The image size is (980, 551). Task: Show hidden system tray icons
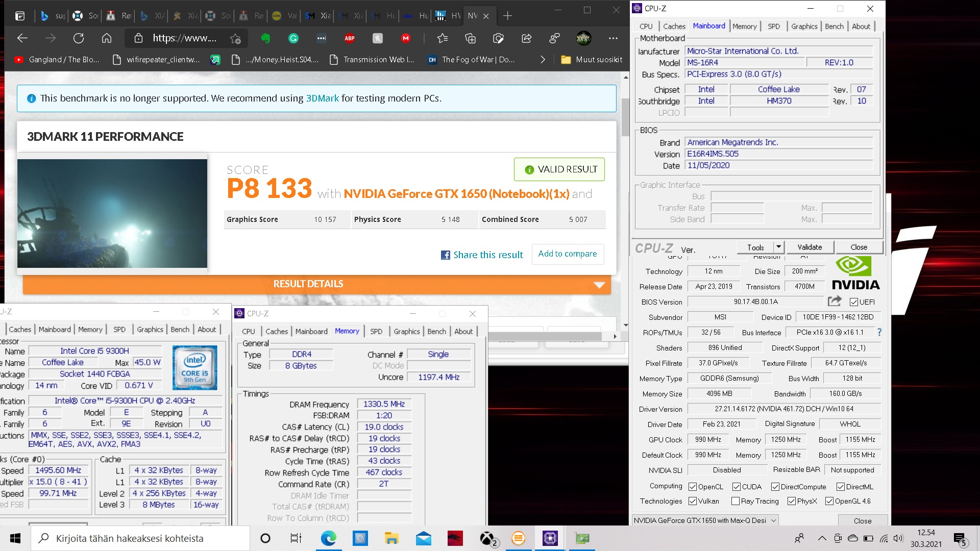click(822, 538)
